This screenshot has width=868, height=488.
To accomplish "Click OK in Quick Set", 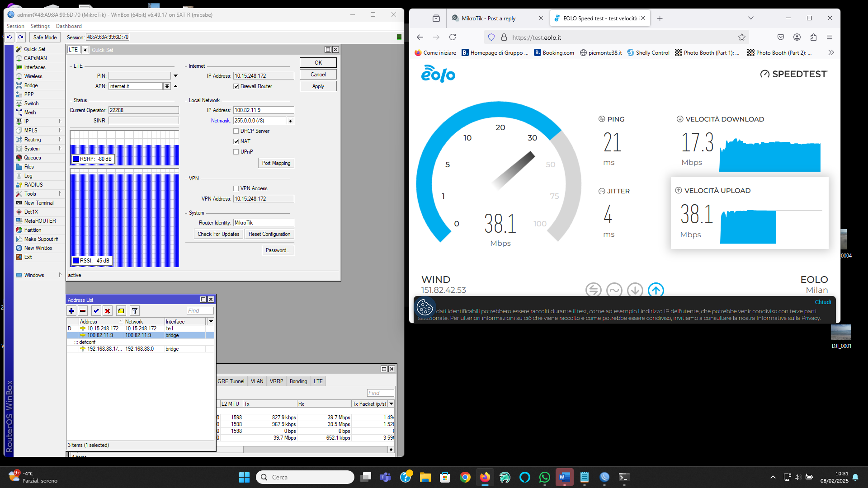I will tap(318, 63).
